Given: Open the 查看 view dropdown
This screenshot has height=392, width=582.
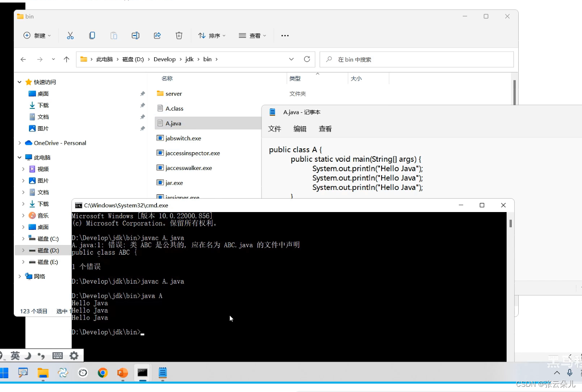Looking at the screenshot, I should point(252,36).
